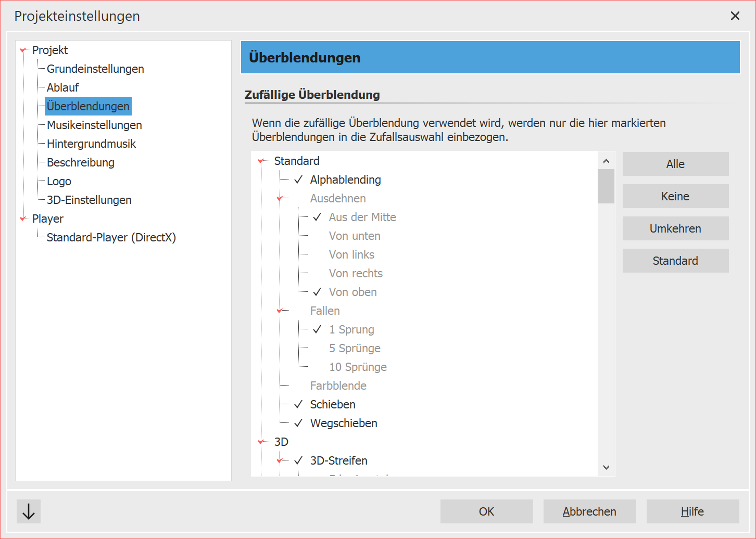The height and width of the screenshot is (539, 756).
Task: Collapse the Standard transitions group
Action: [x=261, y=162]
